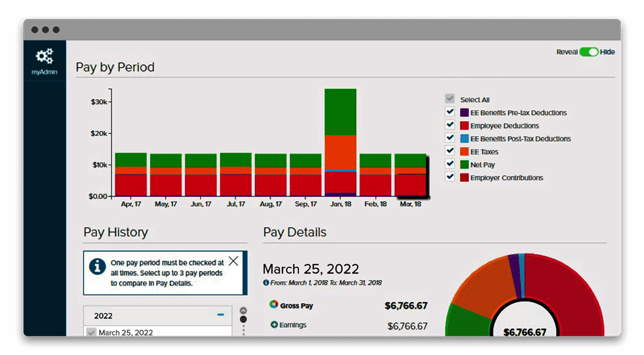Click the March 25, 2022 pay history row

pyautogui.click(x=158, y=332)
